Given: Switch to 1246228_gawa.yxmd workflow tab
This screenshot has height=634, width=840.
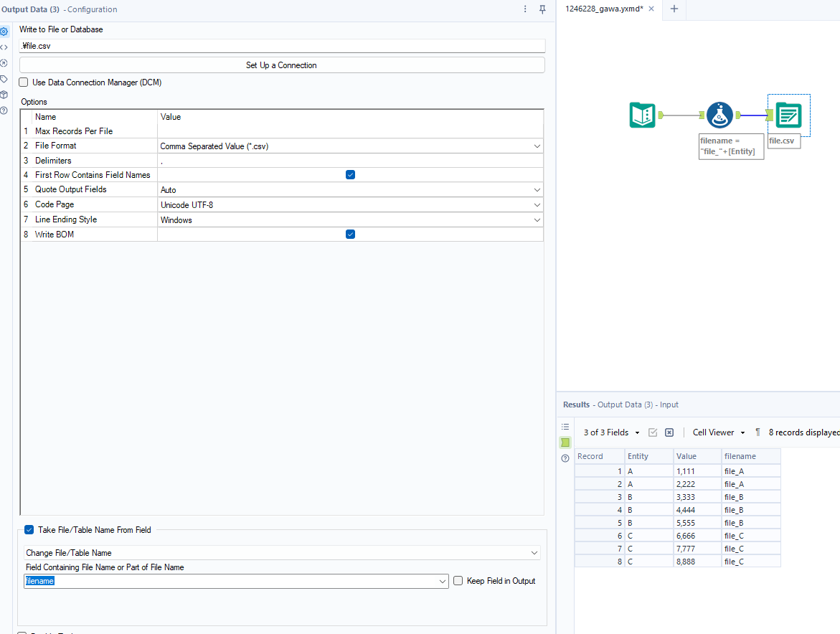Looking at the screenshot, I should tap(604, 9).
